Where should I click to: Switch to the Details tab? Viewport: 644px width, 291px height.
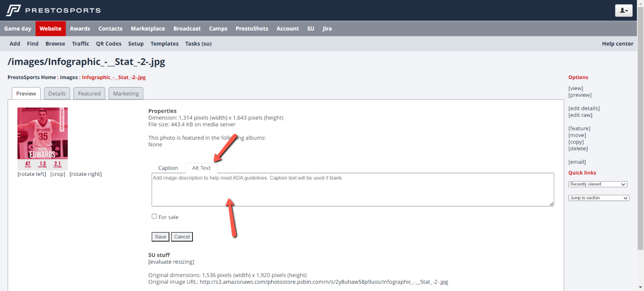57,93
